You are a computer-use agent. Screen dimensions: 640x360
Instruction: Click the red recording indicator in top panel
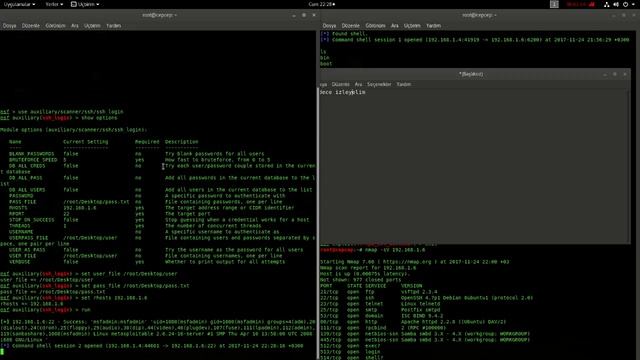tap(580, 4)
